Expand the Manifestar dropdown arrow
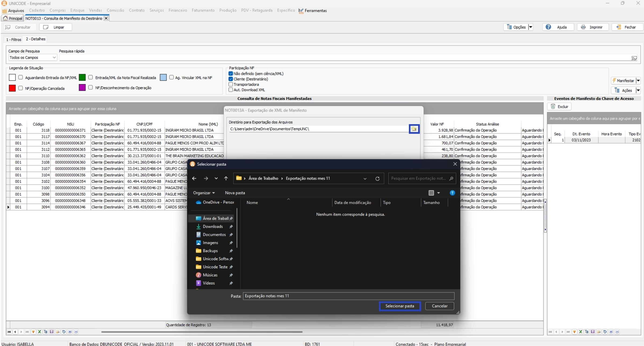 (638, 81)
